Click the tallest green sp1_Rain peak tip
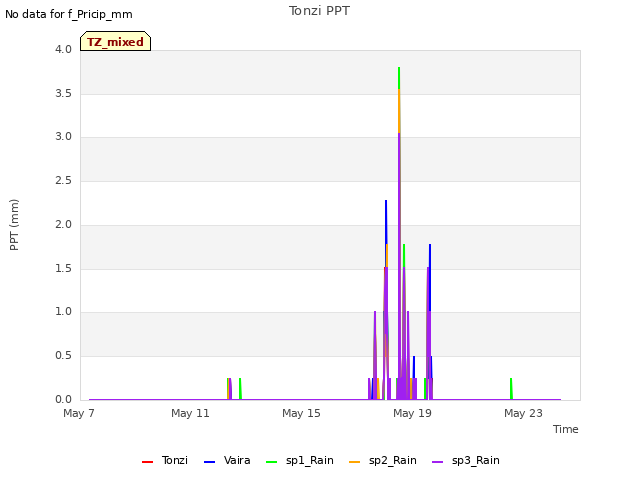This screenshot has height=480, width=640. [399, 69]
